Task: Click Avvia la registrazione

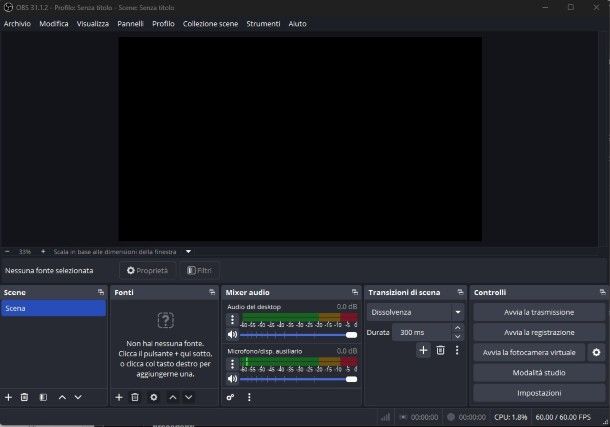Action: [x=539, y=332]
